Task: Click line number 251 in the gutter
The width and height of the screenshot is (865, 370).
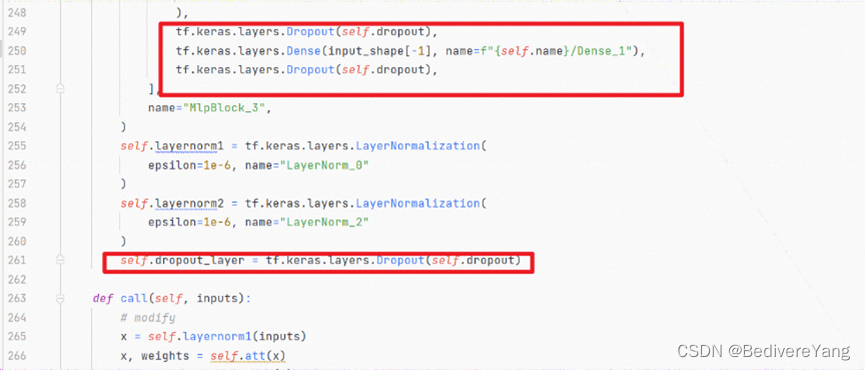Action: click(x=17, y=69)
